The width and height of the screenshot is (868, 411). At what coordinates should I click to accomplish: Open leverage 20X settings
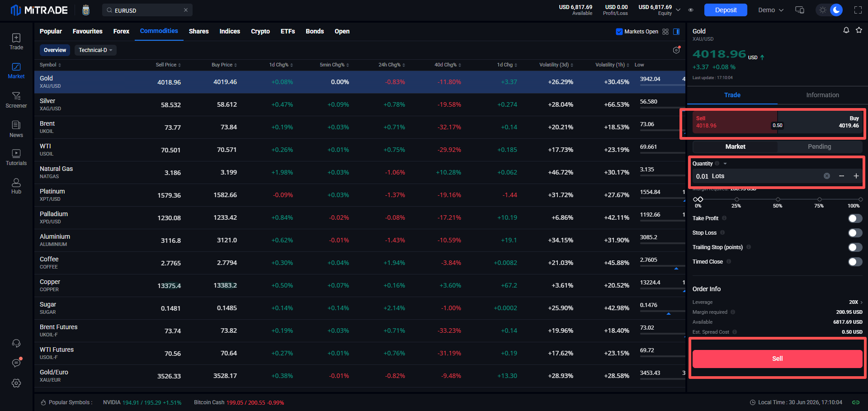click(856, 302)
